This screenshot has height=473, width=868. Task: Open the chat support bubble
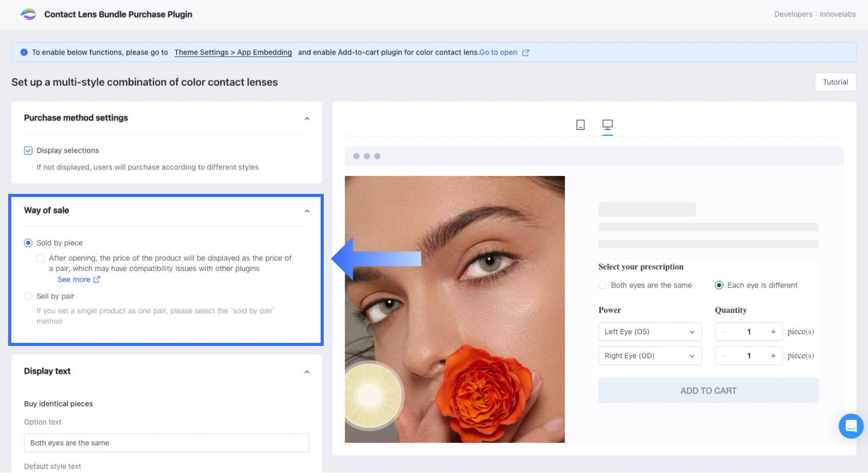[x=851, y=426]
